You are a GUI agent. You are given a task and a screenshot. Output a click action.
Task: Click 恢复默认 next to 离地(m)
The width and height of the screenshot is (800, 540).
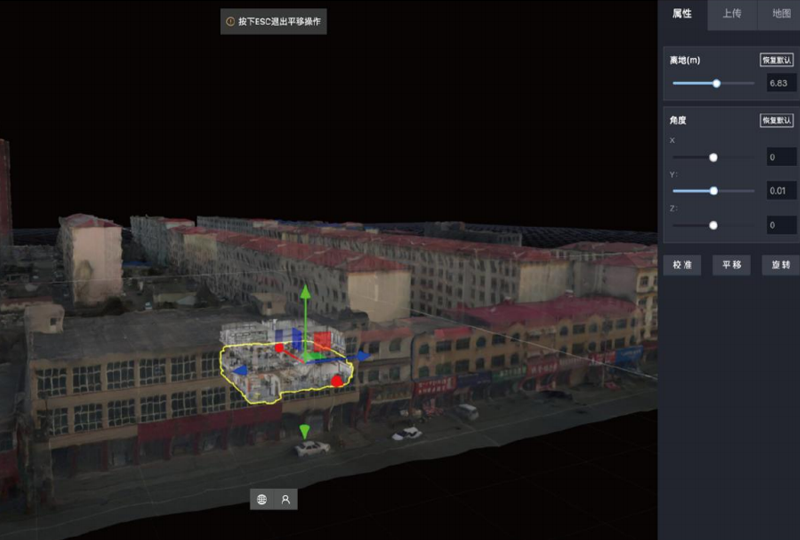777,61
